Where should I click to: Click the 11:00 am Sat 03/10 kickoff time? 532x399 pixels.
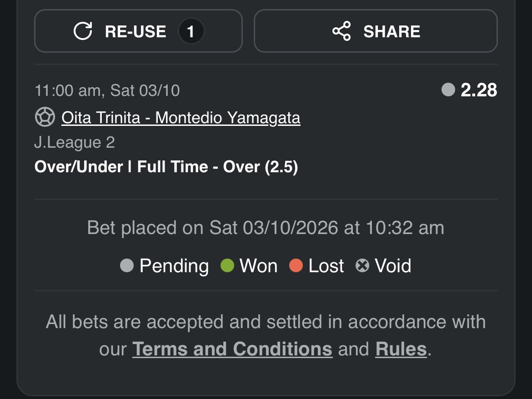coord(107,91)
